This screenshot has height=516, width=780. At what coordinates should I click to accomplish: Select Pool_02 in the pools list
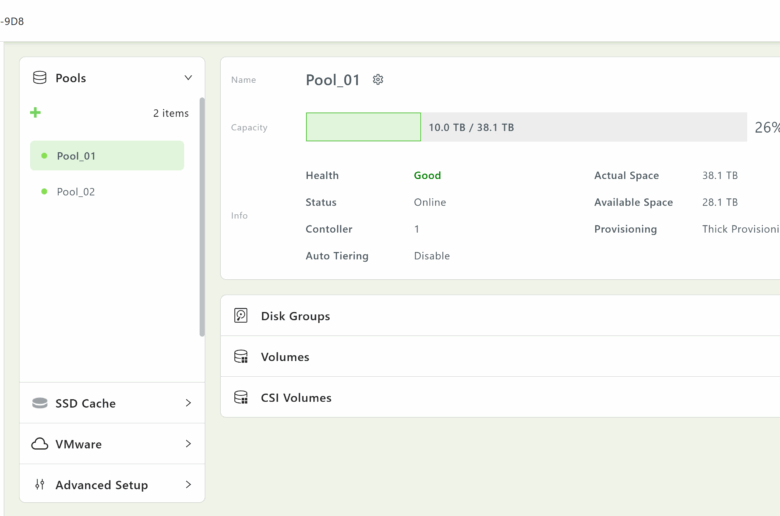tap(76, 192)
